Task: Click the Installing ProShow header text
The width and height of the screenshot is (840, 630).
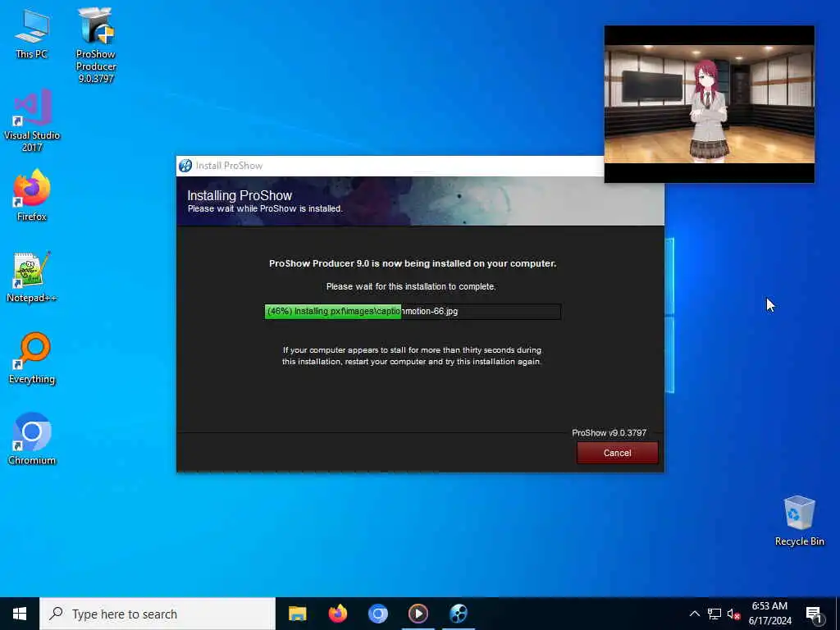Action: coord(240,195)
